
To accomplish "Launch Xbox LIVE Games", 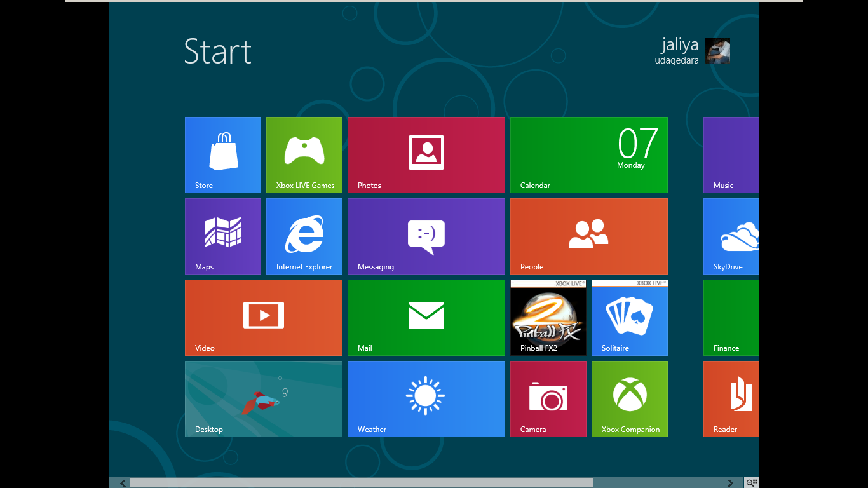I will click(x=304, y=154).
